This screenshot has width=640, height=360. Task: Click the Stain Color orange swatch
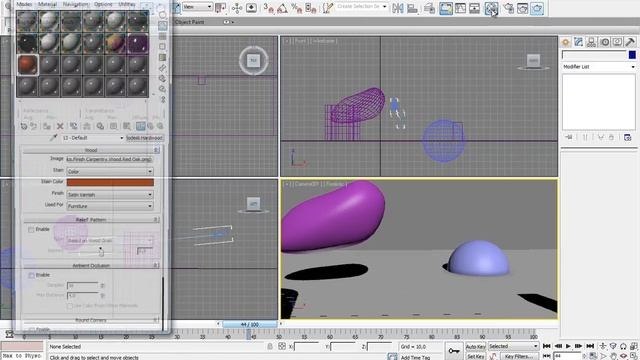[110, 182]
